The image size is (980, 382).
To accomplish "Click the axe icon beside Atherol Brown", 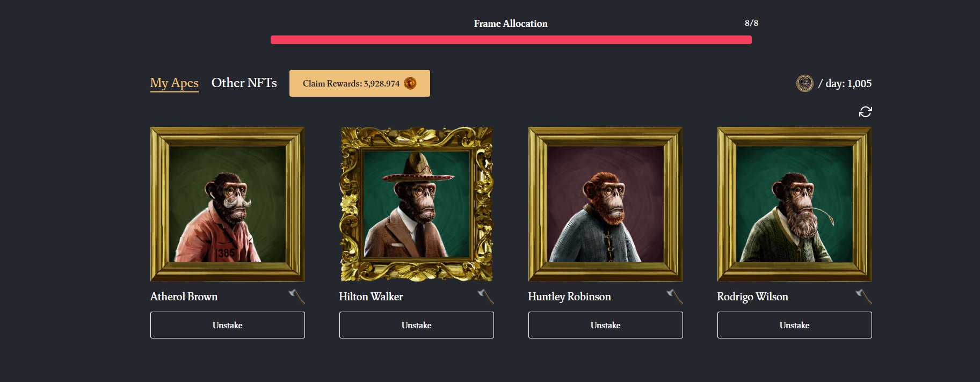I will tap(297, 297).
